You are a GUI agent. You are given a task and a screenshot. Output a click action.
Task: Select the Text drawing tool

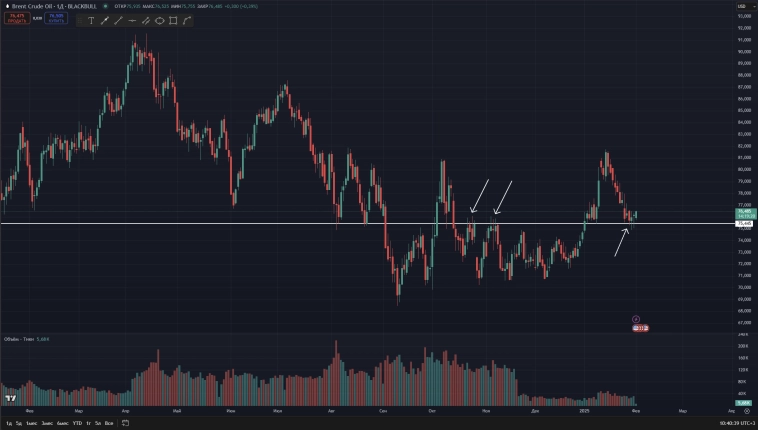91,20
